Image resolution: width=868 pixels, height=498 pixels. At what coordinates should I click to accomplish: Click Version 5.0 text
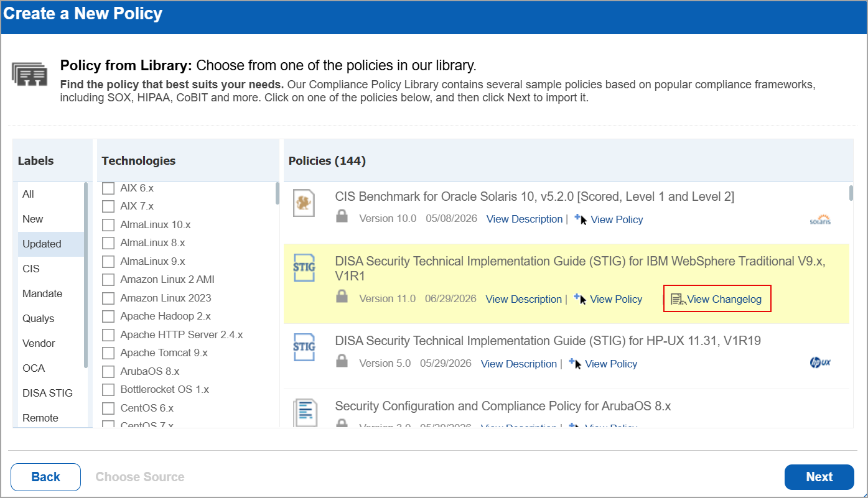pos(385,363)
